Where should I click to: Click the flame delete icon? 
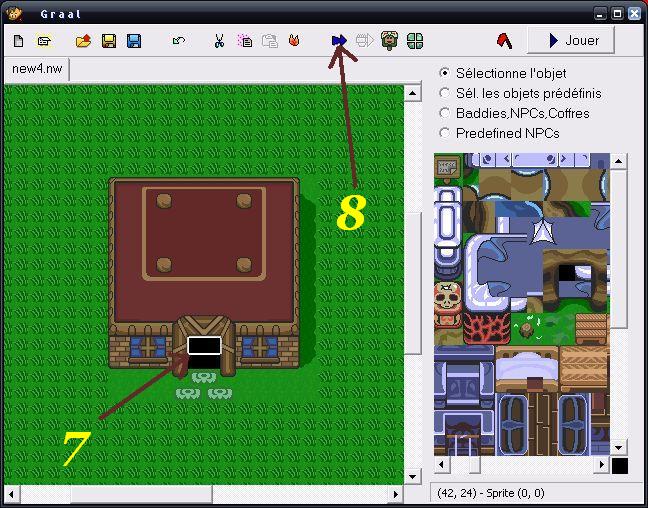(294, 41)
